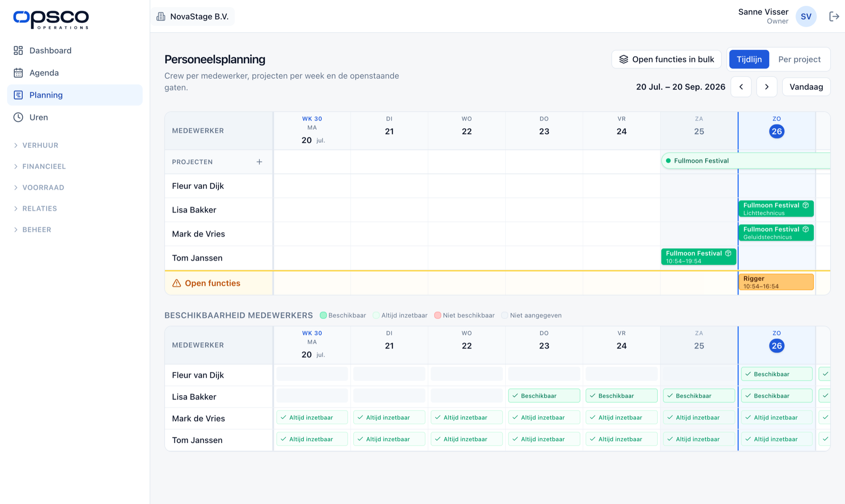Open Mark de Vries' Geluidstechnicus shift
This screenshot has width=845, height=504.
pos(776,233)
